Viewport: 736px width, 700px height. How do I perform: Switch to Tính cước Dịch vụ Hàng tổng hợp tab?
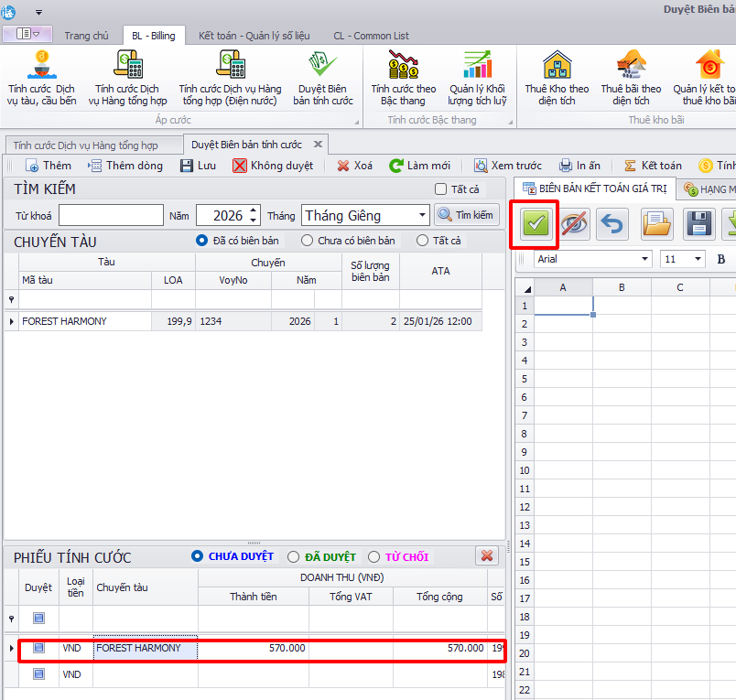click(x=85, y=145)
